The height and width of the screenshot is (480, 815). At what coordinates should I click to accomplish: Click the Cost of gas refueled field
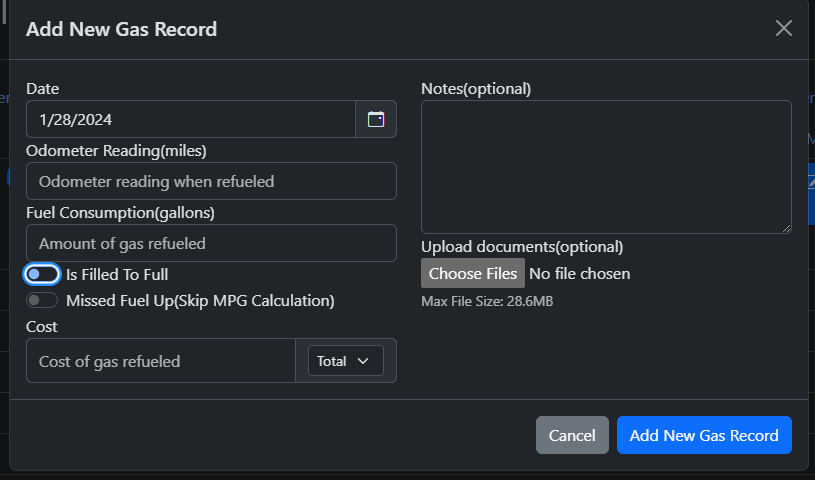pyautogui.click(x=160, y=361)
